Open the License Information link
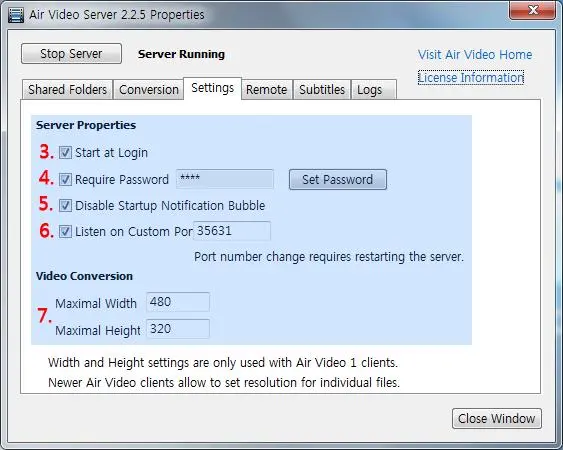This screenshot has height=450, width=563. point(471,78)
